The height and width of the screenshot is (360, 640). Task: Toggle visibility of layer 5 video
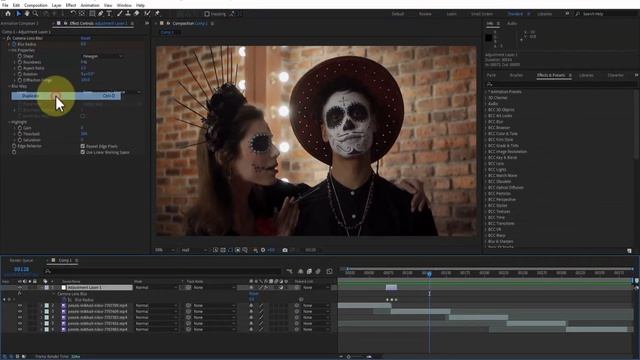[20, 323]
